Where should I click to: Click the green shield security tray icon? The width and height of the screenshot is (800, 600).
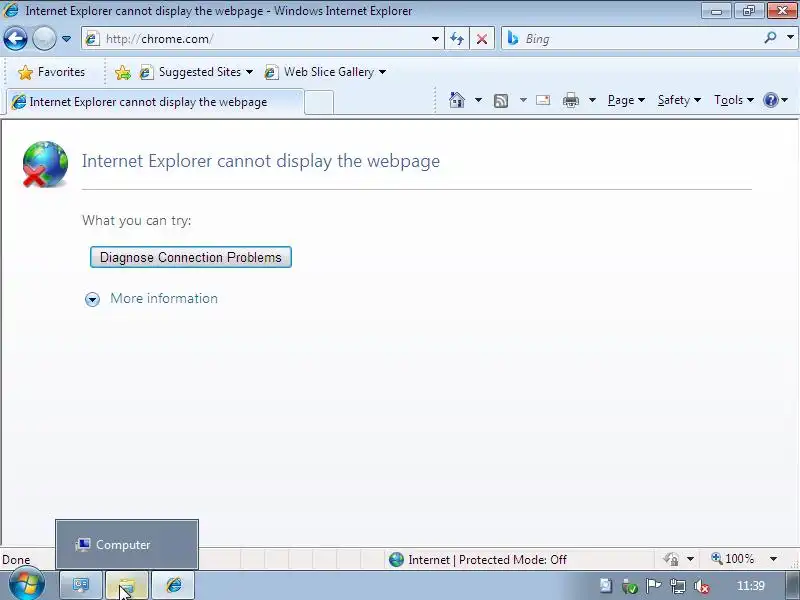[630, 586]
